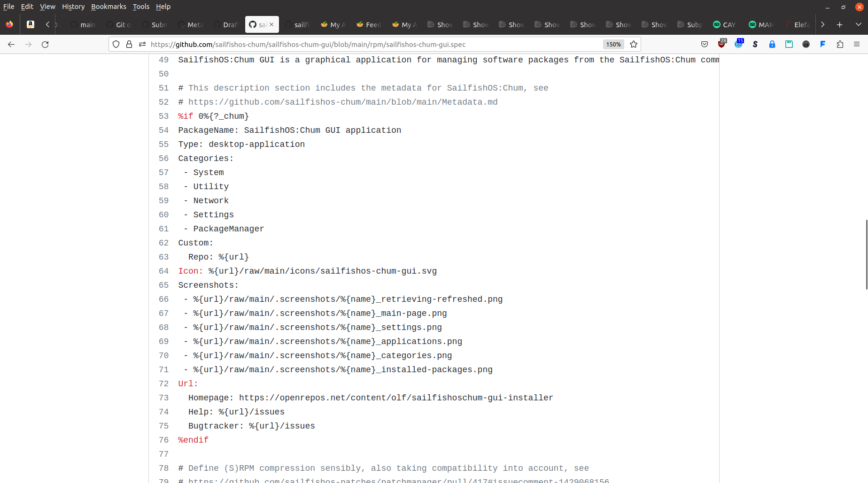868x483 pixels.
Task: Adjust the 150% zoom level indicator
Action: pos(613,44)
